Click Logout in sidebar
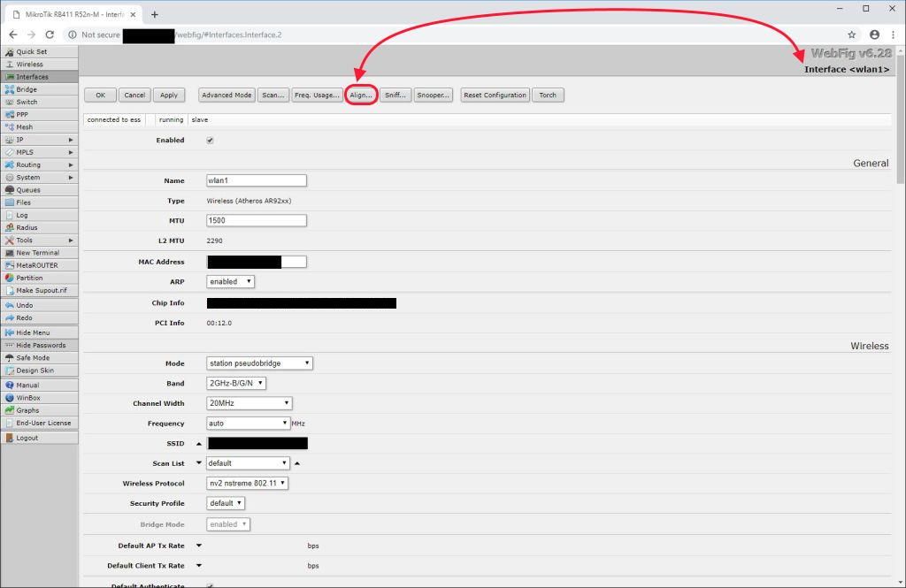This screenshot has height=588, width=906. point(39,438)
